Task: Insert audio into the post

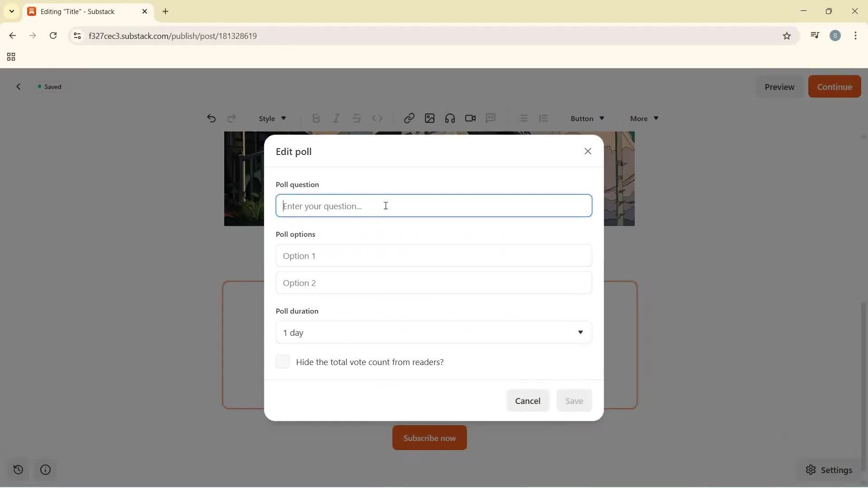Action: point(450,118)
